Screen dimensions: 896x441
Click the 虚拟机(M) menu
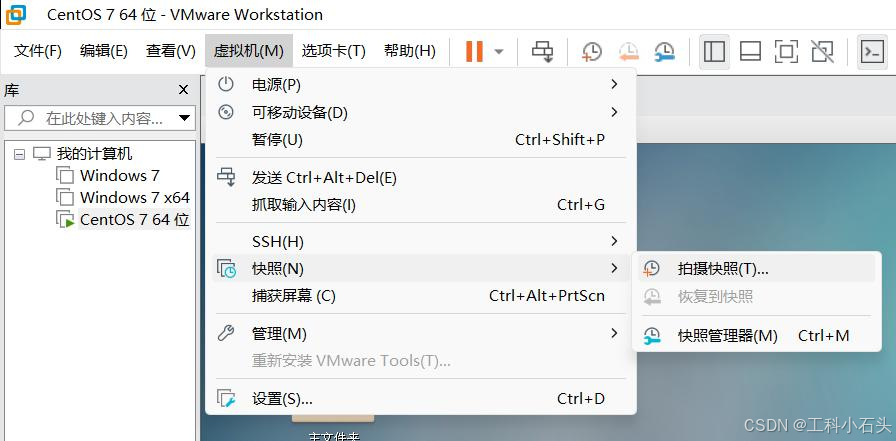249,51
